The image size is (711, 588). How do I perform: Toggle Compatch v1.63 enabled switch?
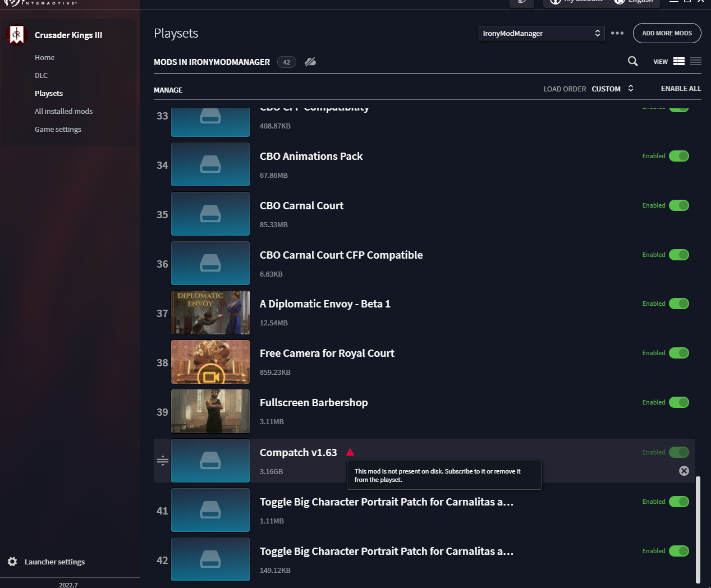tap(679, 452)
